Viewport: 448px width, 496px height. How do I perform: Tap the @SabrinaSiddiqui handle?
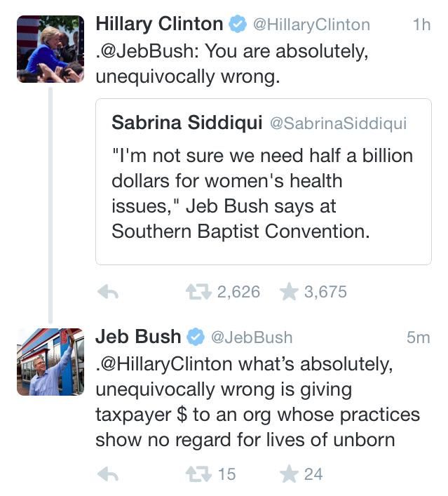point(338,123)
